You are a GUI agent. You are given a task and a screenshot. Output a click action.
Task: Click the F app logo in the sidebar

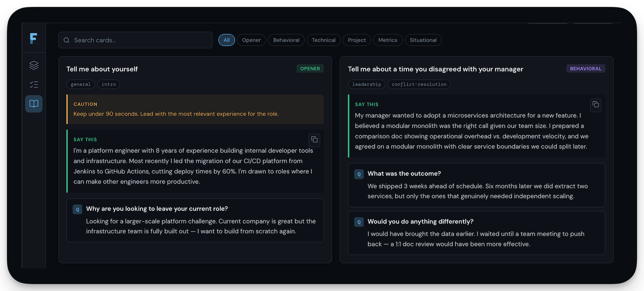point(34,39)
